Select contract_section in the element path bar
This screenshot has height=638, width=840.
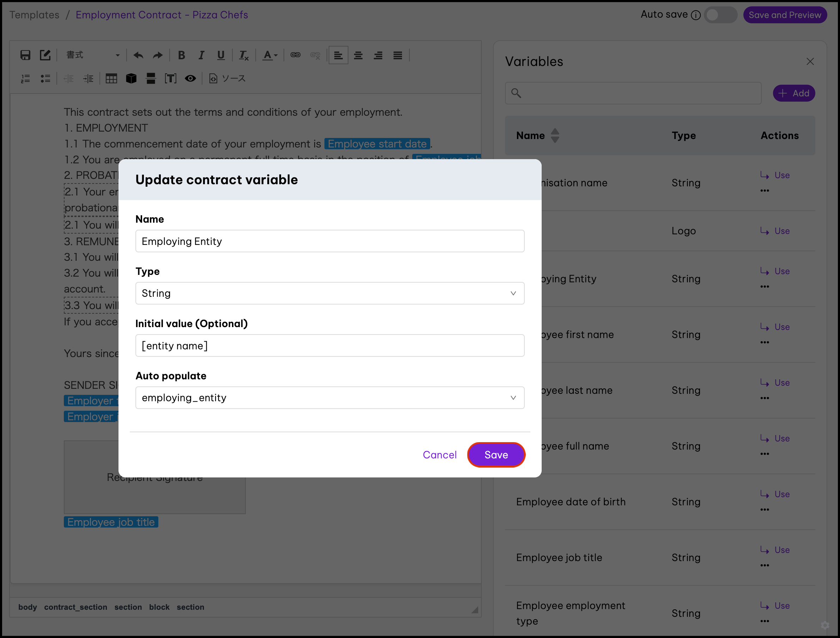click(75, 607)
